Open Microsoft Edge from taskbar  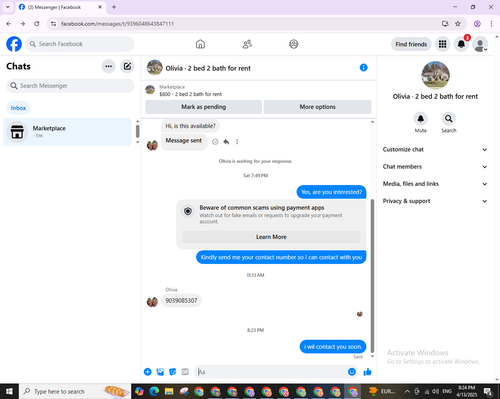154,391
